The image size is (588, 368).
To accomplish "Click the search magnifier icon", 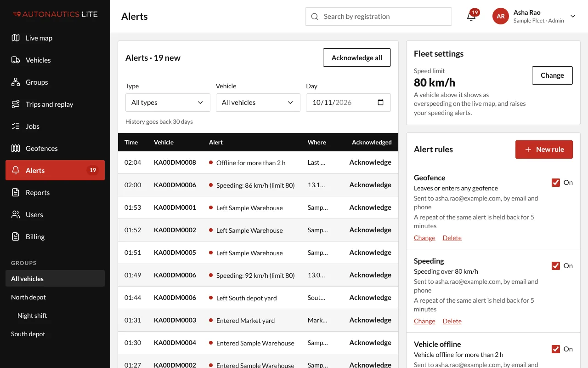I will pos(315,17).
